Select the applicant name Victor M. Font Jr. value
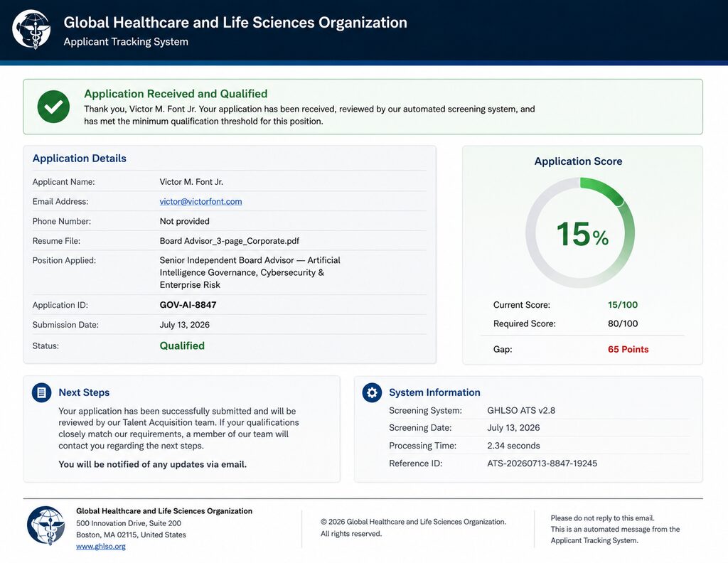The height and width of the screenshot is (563, 728). click(191, 182)
